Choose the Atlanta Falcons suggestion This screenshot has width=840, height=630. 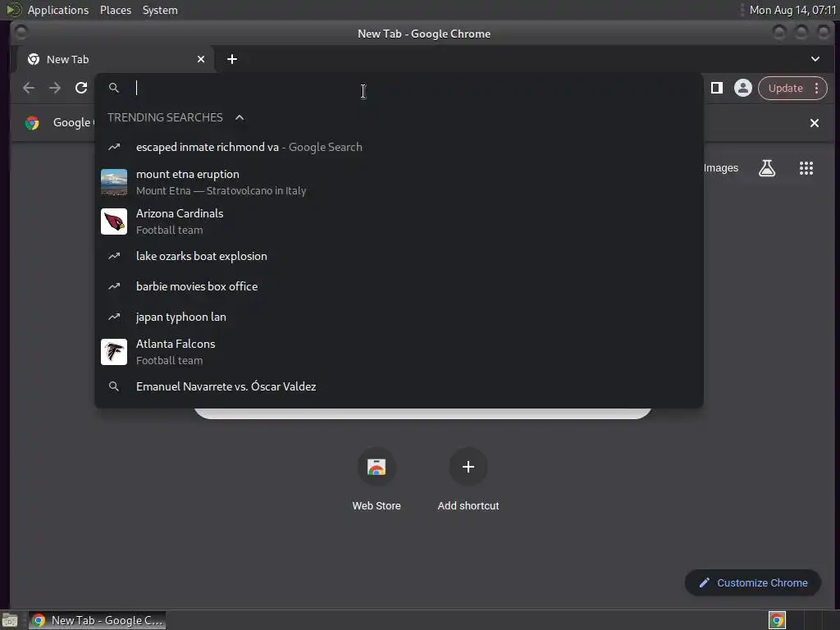pyautogui.click(x=399, y=352)
